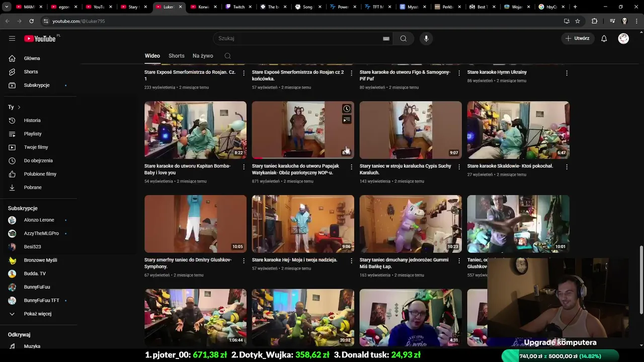Play inflatable unicorn Gummi Miś thumbnail
Viewport: 644px width, 362px height.
click(x=411, y=224)
